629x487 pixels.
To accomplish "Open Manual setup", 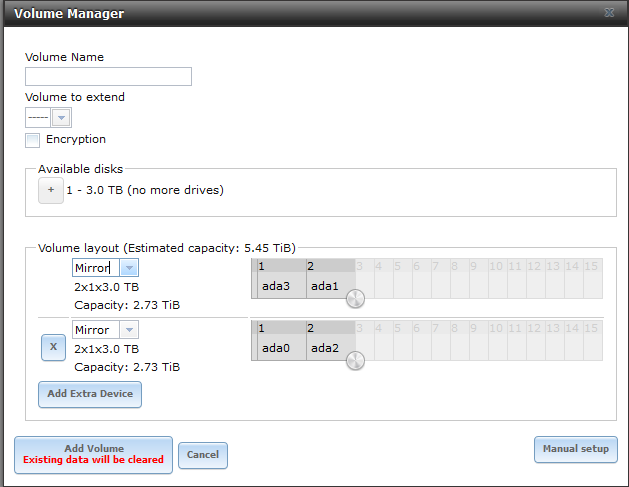I will [x=575, y=450].
